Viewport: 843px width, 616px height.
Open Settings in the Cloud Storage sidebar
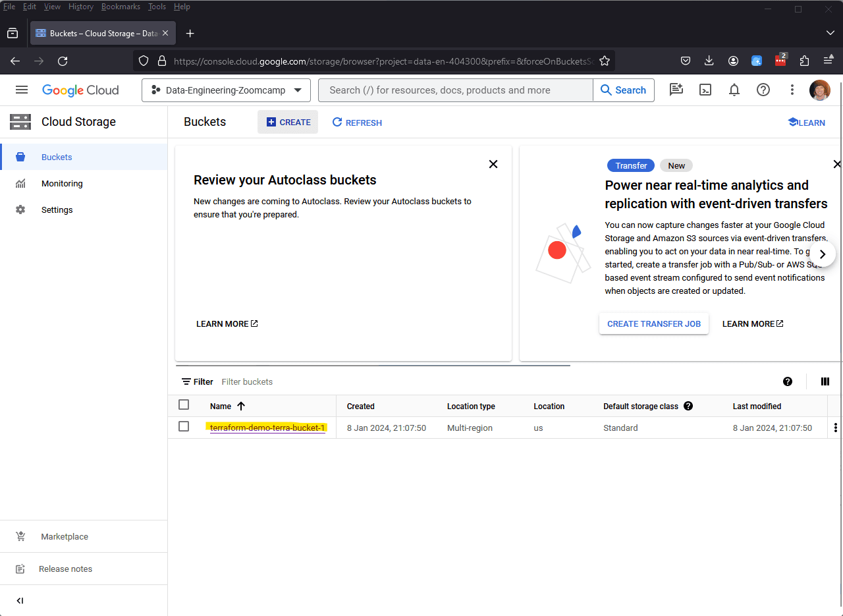84,210
